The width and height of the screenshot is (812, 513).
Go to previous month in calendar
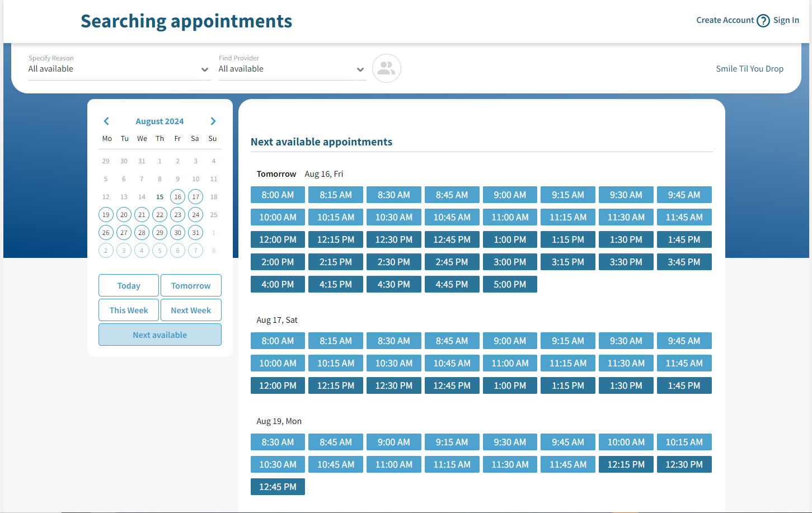pos(106,121)
